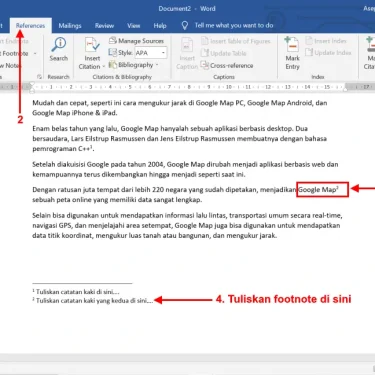This screenshot has width=375, height=375.
Task: Click the 'Index' group label
Action: click(x=318, y=77)
